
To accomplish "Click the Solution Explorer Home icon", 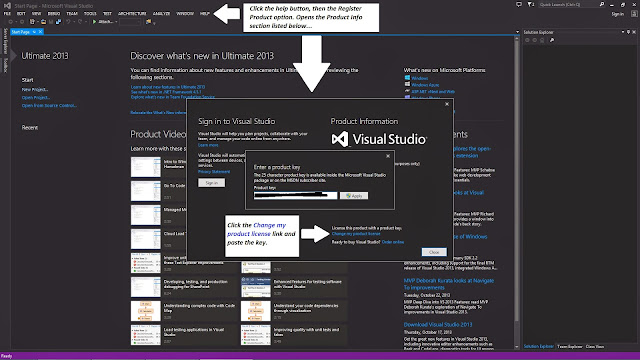I will tap(542, 40).
